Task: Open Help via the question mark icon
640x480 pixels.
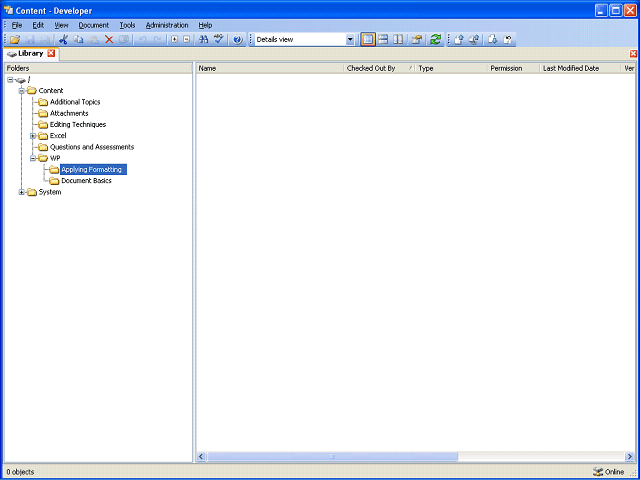Action: click(238, 40)
